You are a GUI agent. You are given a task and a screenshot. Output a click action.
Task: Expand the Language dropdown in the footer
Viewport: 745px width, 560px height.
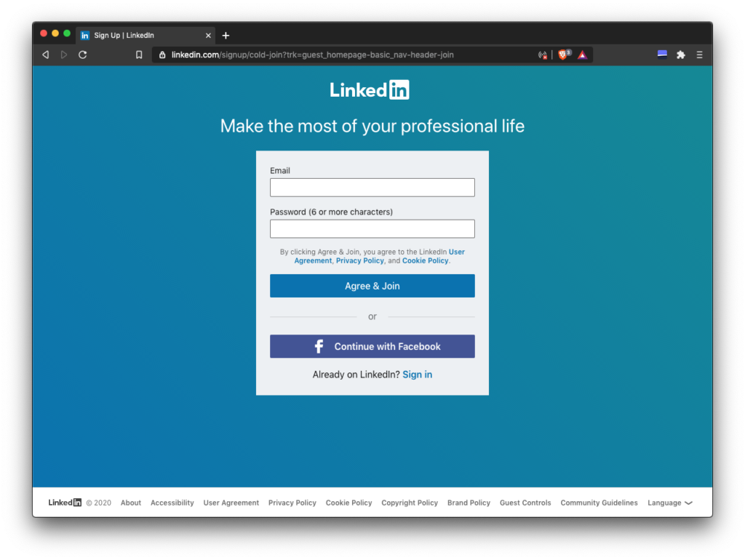coord(669,503)
